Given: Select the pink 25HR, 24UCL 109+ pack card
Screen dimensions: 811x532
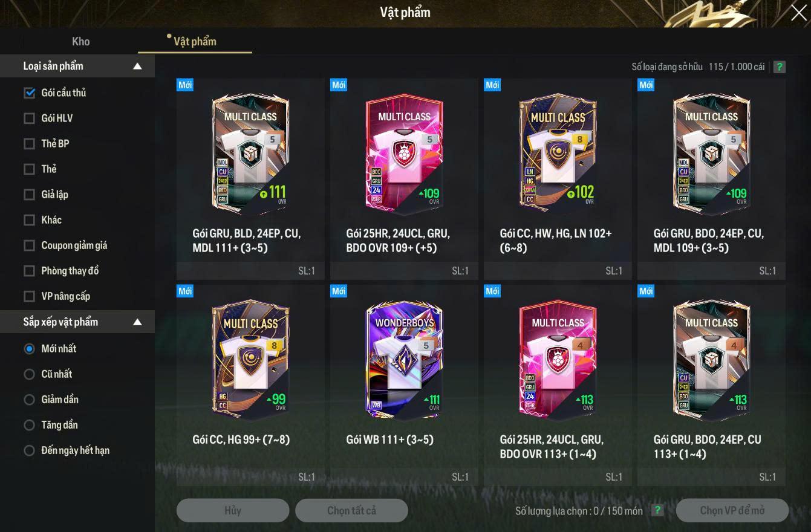Looking at the screenshot, I should 404,178.
